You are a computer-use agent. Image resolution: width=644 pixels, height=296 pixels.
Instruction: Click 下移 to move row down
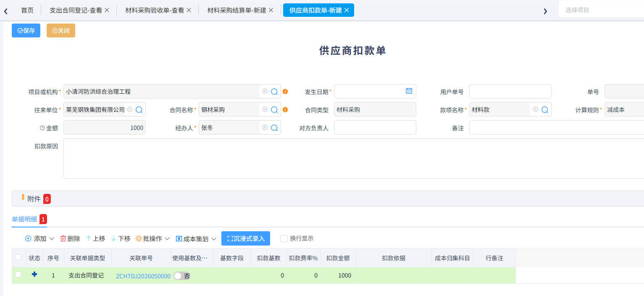(x=121, y=238)
